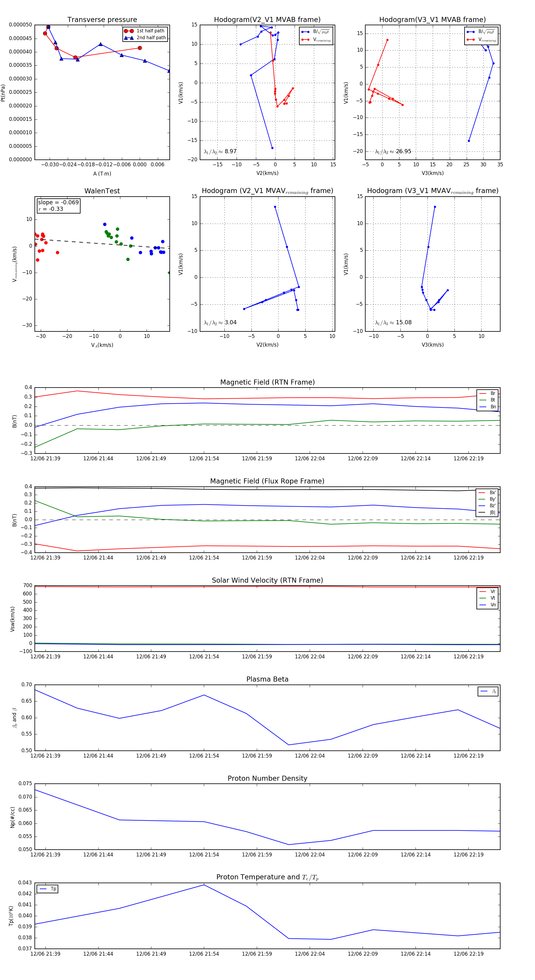This screenshot has height=980, width=535.
Task: Select the βp legend entry in Plasma Beta
Action: point(489,691)
